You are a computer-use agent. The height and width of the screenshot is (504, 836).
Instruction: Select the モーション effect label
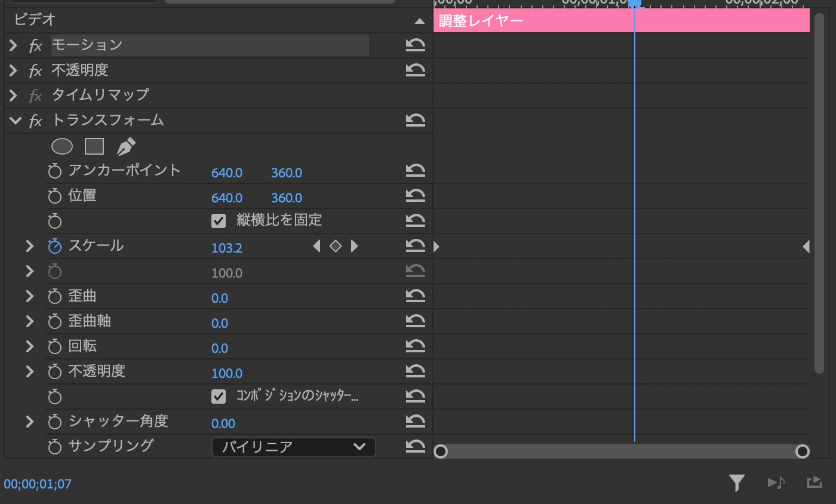tap(87, 45)
